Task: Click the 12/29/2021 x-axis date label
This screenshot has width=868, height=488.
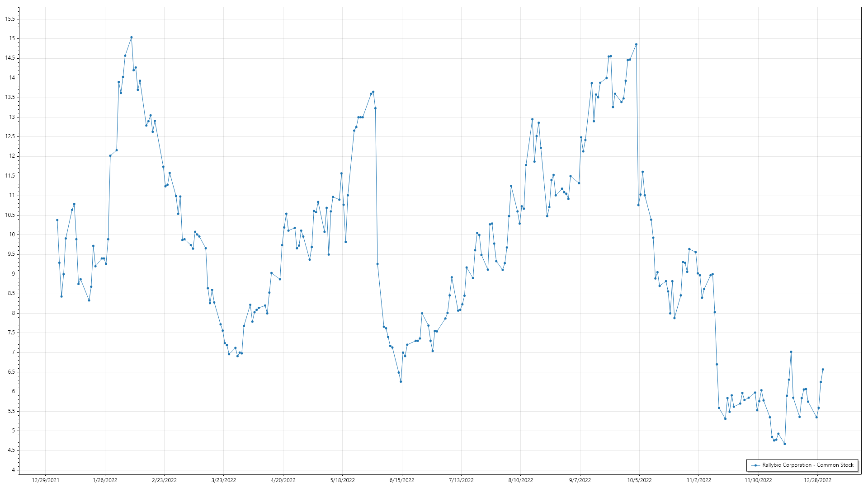Action: tap(46, 480)
